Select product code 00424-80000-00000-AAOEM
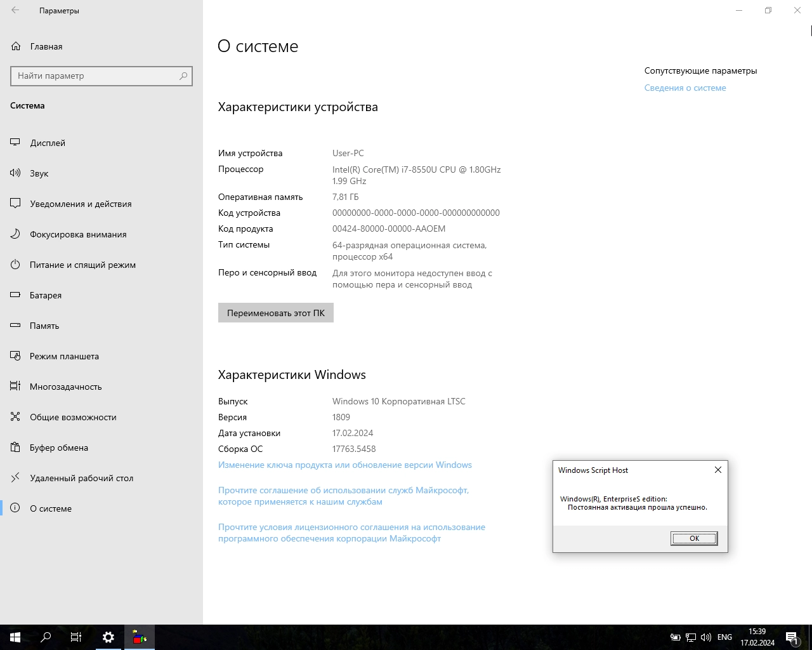This screenshot has width=812, height=650. point(389,229)
